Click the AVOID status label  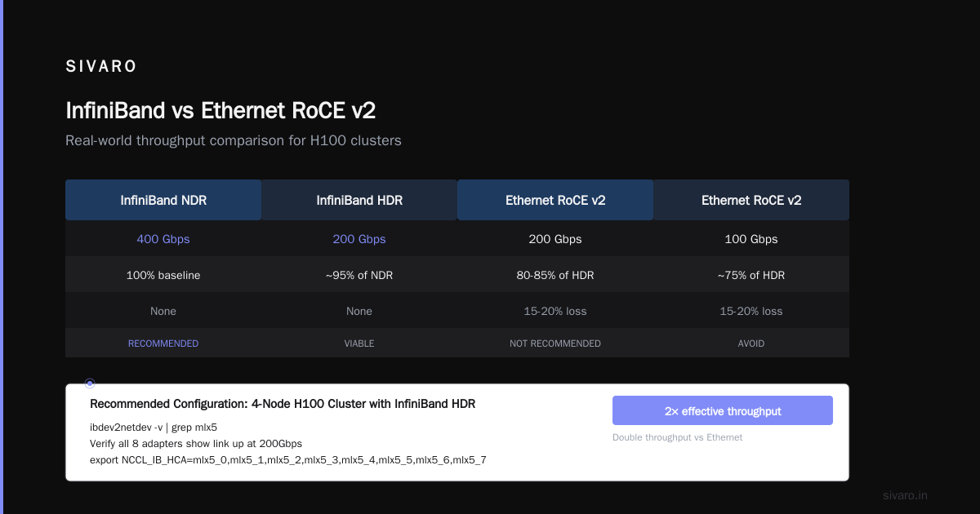pyautogui.click(x=751, y=343)
